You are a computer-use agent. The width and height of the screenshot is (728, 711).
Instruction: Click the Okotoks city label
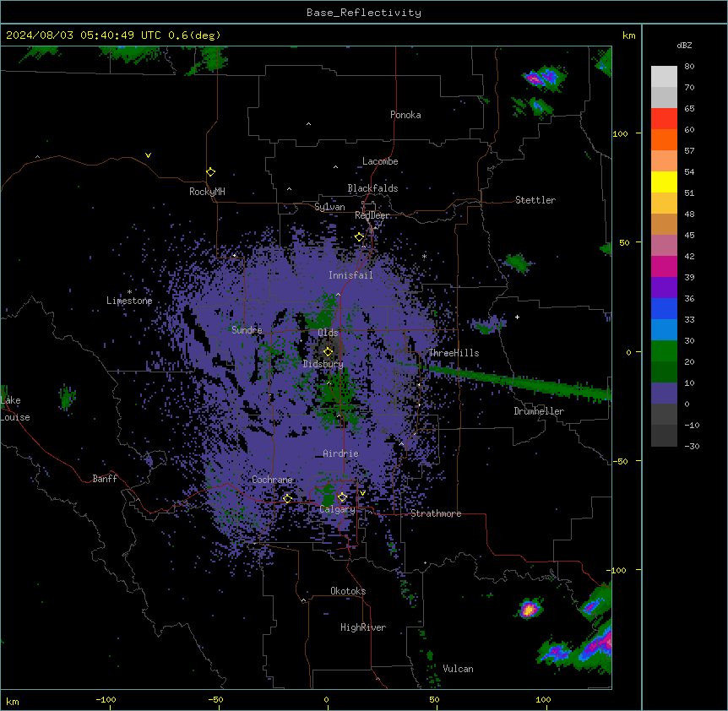pyautogui.click(x=348, y=591)
